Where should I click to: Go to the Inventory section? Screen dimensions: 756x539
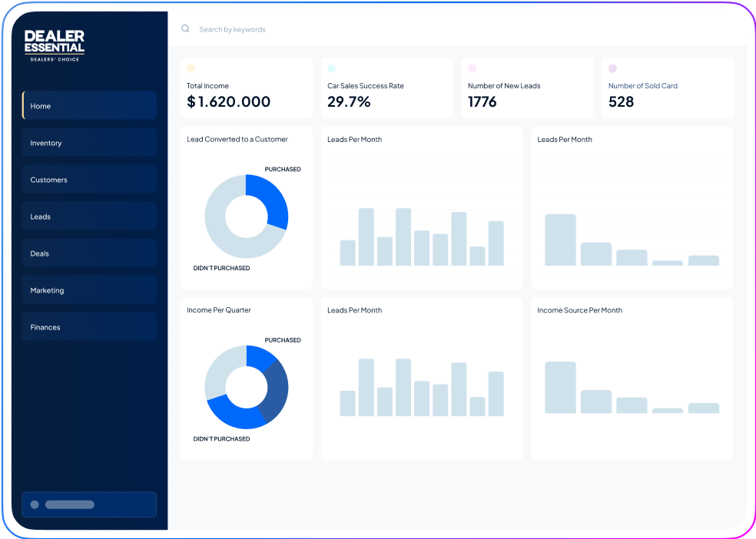(89, 143)
